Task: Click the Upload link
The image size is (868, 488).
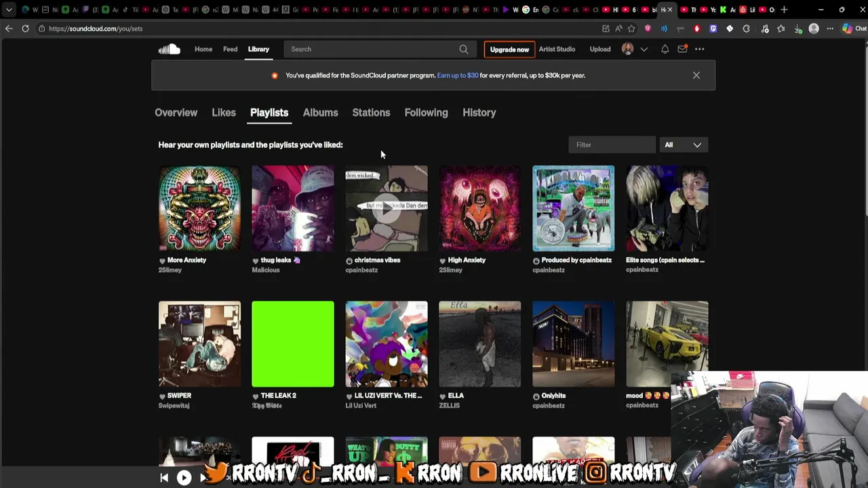Action: pos(600,49)
